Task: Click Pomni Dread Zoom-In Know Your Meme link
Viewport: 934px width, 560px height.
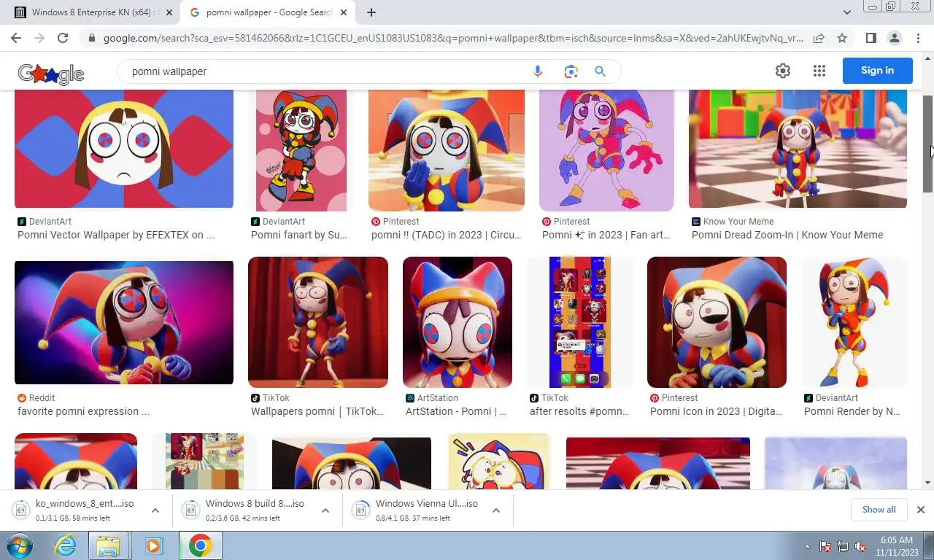Action: (x=787, y=235)
